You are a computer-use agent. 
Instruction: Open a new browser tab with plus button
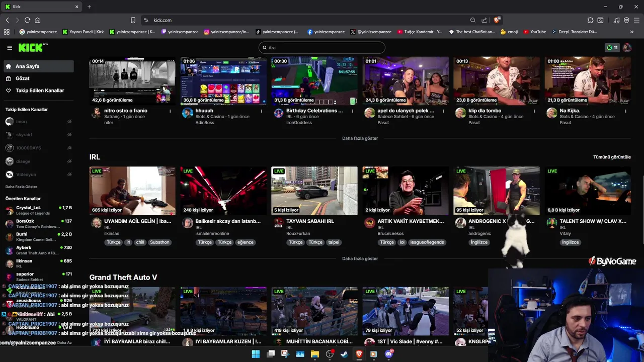[89, 7]
